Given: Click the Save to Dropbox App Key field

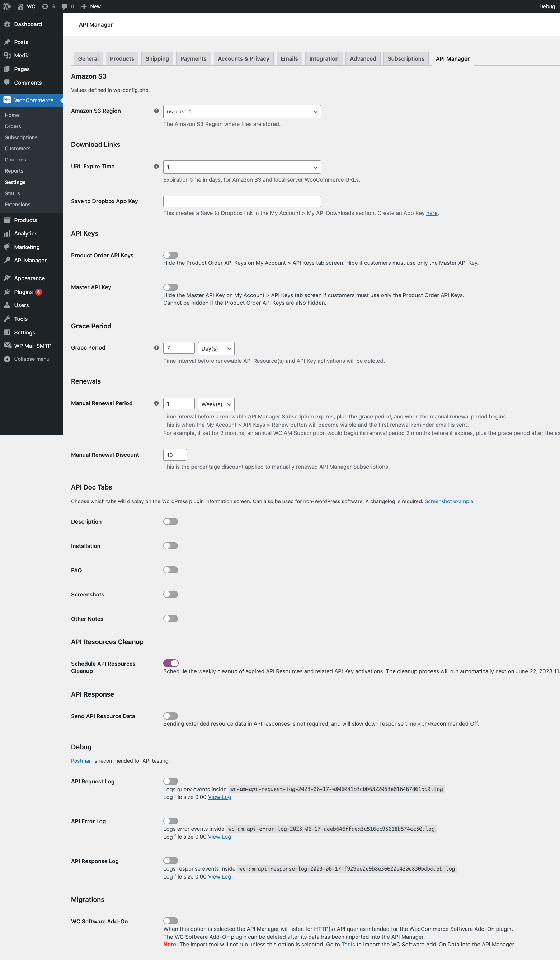Looking at the screenshot, I should point(242,201).
